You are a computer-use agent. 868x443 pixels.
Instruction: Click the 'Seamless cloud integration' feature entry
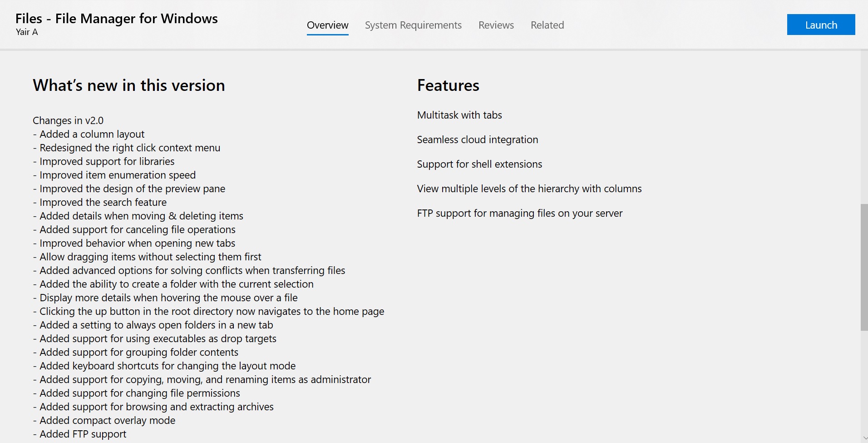pos(477,139)
